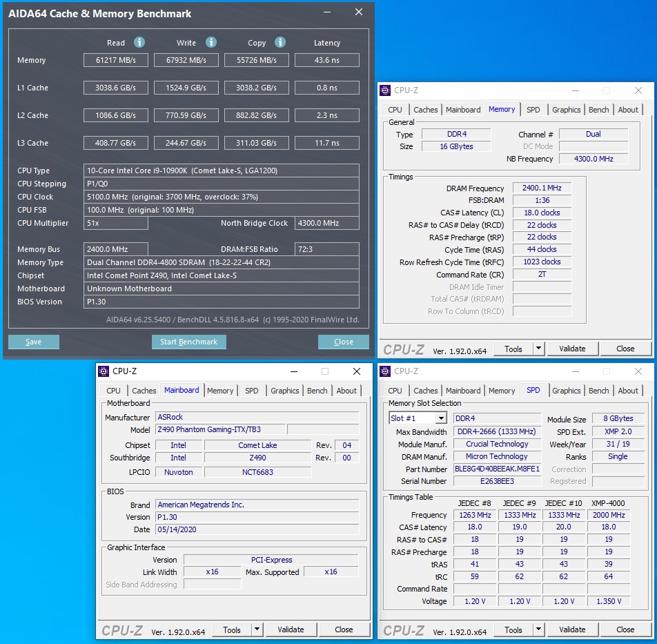Click Close button in CPU-Z Mainboard window
Viewport: 657px width, 644px height.
344,630
